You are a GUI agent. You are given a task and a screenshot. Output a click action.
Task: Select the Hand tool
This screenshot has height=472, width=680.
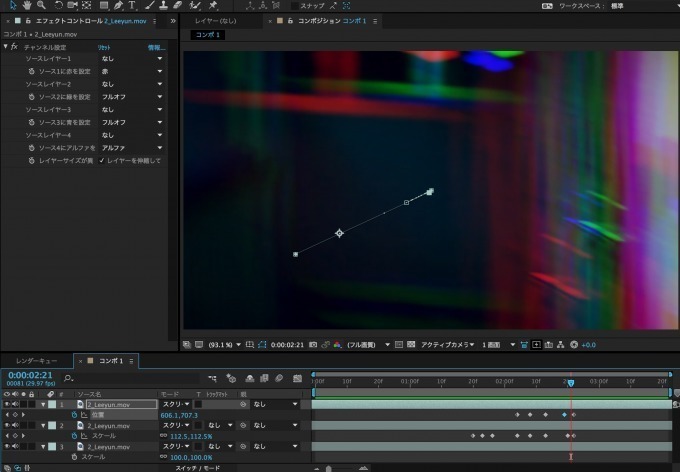(x=27, y=5)
